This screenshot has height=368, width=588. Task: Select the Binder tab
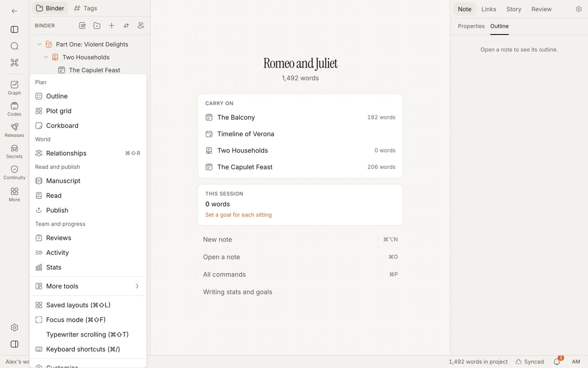tap(50, 8)
